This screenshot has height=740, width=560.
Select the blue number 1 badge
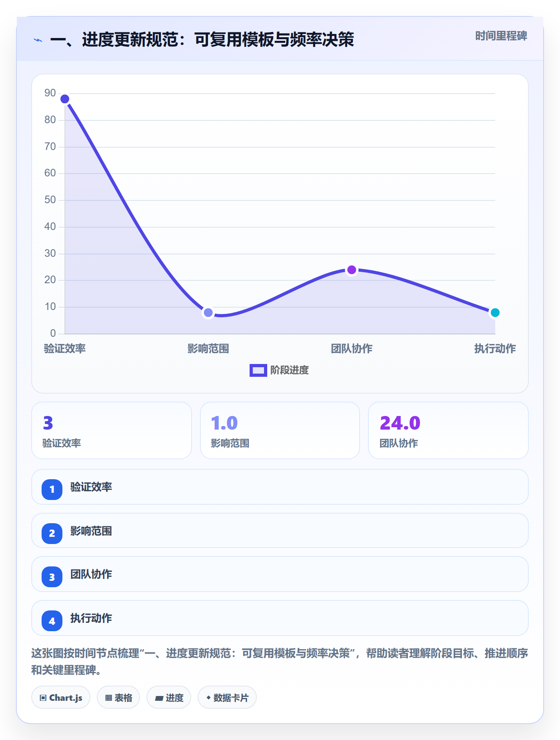tap(52, 489)
